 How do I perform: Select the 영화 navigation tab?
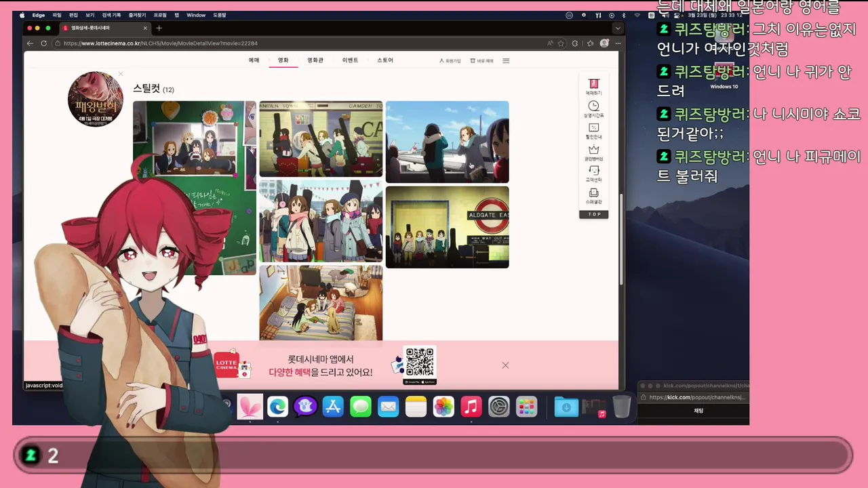pos(283,60)
